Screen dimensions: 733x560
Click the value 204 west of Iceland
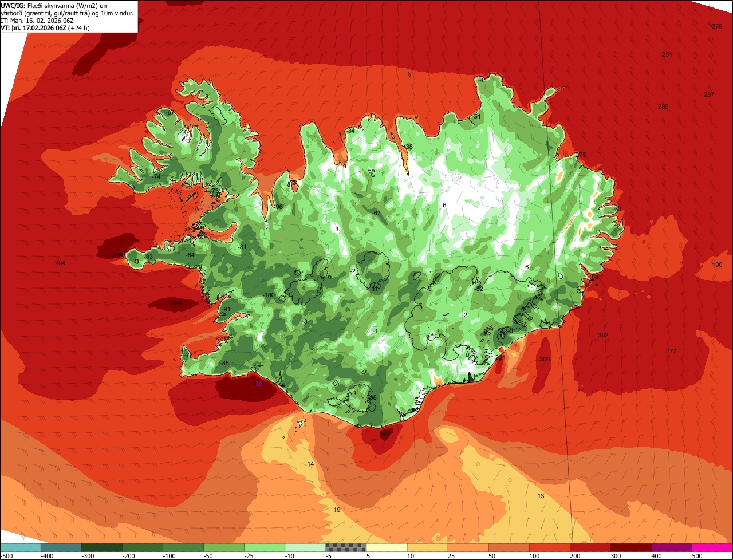60,263
